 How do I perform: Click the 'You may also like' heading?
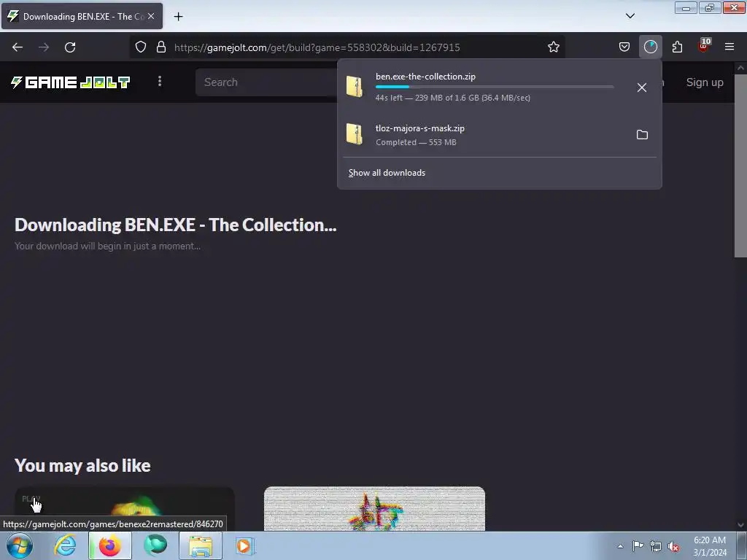(x=82, y=465)
